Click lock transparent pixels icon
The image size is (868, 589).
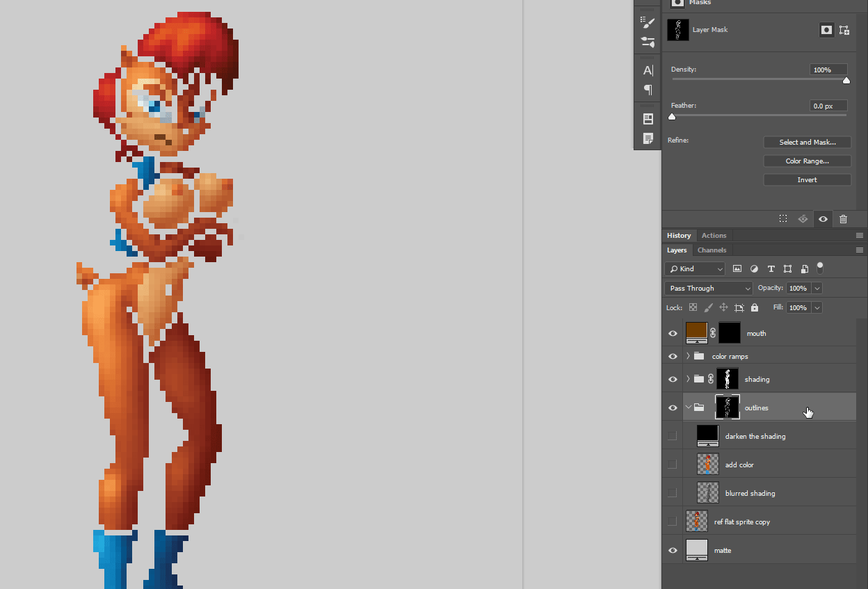point(693,307)
